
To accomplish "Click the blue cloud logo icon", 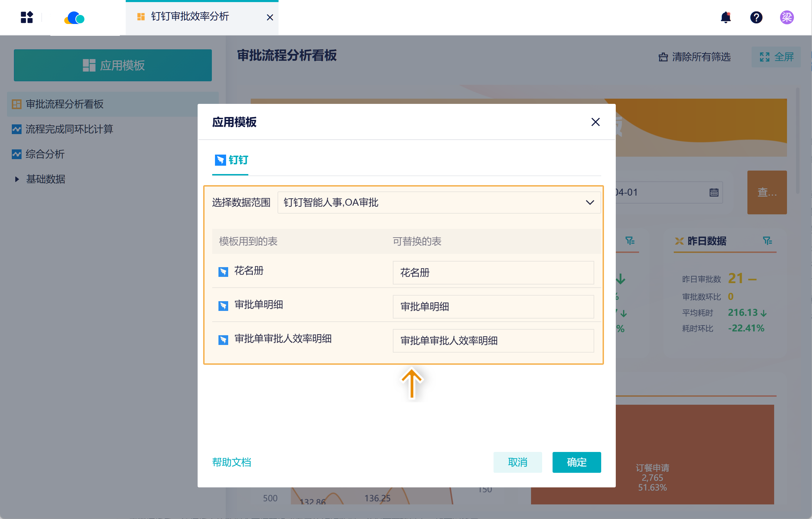I will click(x=74, y=18).
